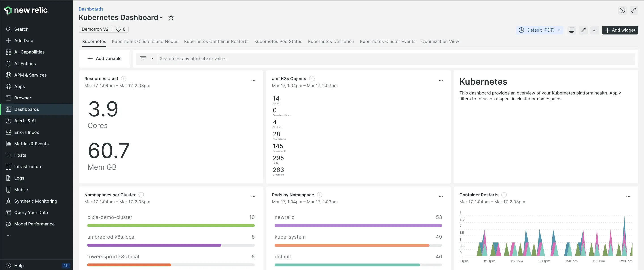Image resolution: width=644 pixels, height=270 pixels.
Task: Click the towerssprod.k8s.local row
Action: 171,260
